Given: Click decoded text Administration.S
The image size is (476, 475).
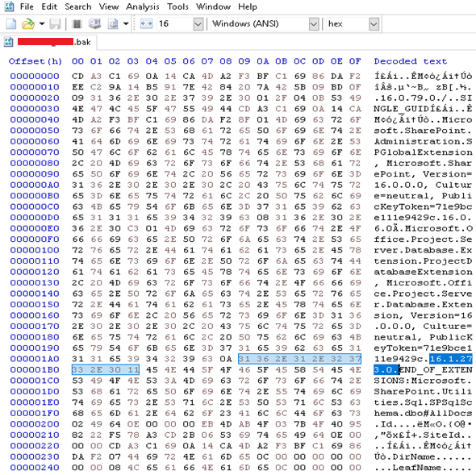Looking at the screenshot, I should (423, 141).
